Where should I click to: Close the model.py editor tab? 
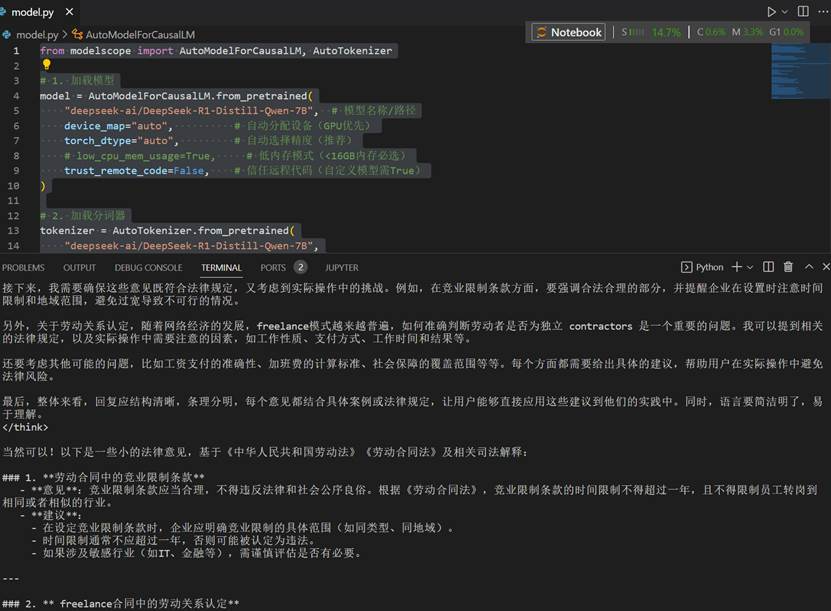pos(69,12)
